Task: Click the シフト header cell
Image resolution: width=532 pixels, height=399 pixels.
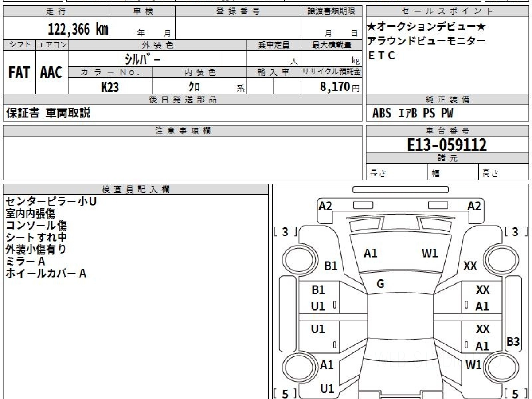Action: click(x=19, y=45)
